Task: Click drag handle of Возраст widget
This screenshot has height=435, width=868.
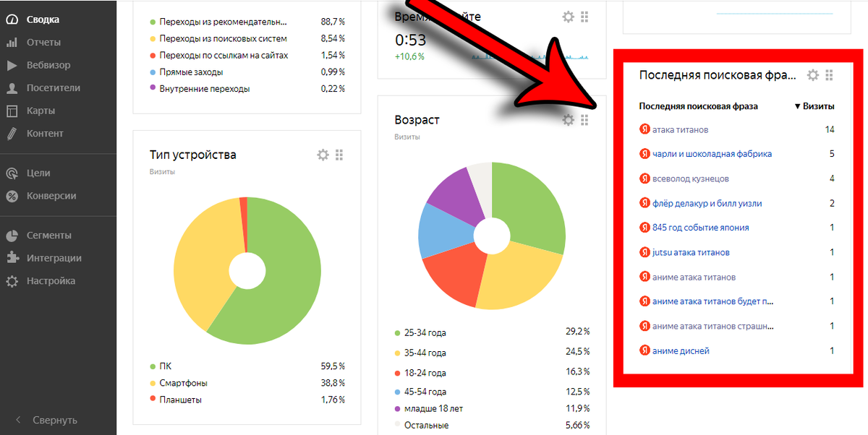Action: (584, 120)
